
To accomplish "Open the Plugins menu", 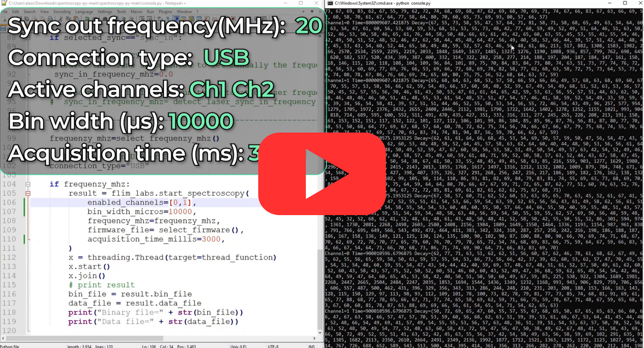I will click(x=165, y=11).
